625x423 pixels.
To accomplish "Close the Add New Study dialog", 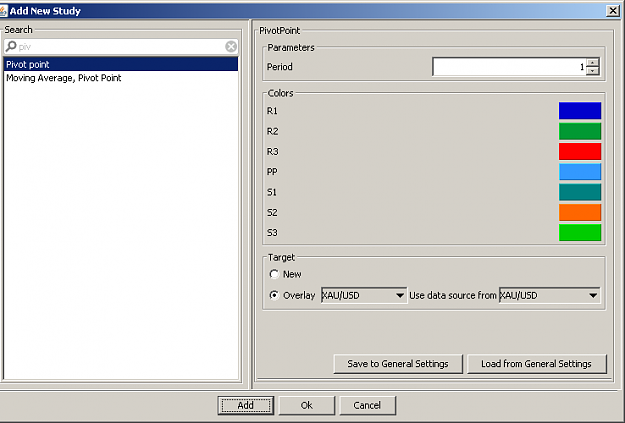I will (613, 11).
